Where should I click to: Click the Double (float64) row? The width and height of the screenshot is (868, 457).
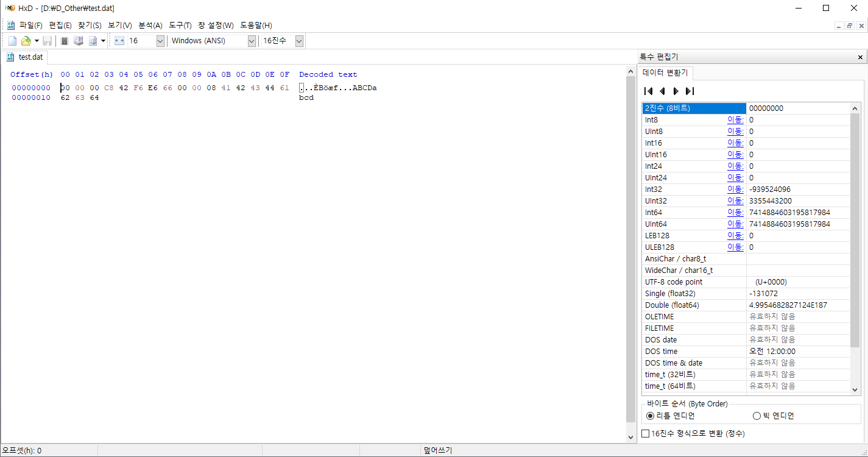coord(746,305)
